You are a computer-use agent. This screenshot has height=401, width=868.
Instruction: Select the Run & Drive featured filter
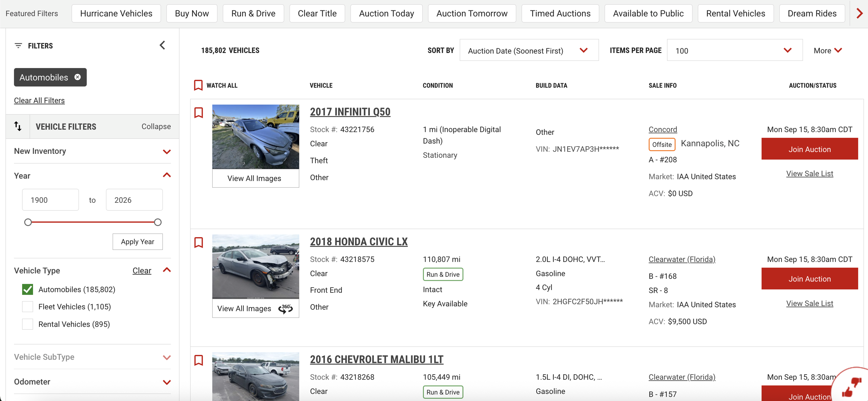coord(253,14)
